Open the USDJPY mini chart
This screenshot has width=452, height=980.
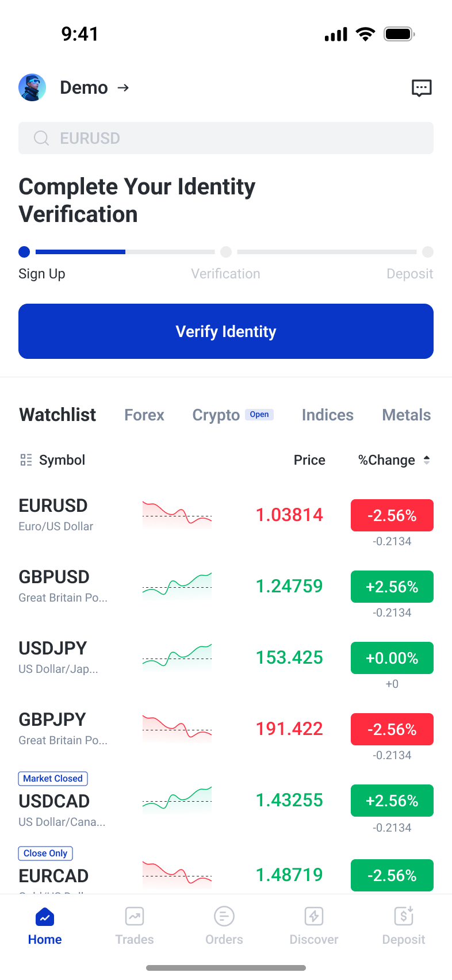[x=177, y=658]
